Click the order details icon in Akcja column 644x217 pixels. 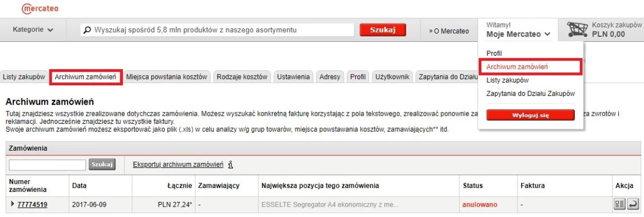tap(619, 205)
